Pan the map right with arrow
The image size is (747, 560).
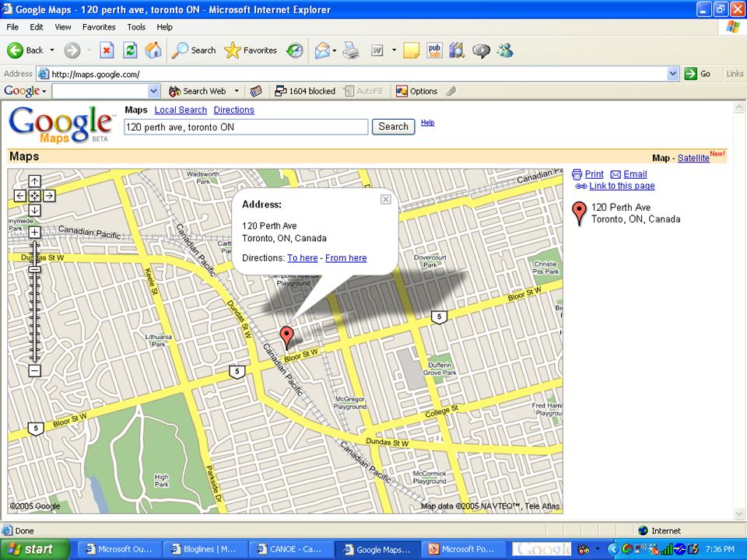click(50, 196)
